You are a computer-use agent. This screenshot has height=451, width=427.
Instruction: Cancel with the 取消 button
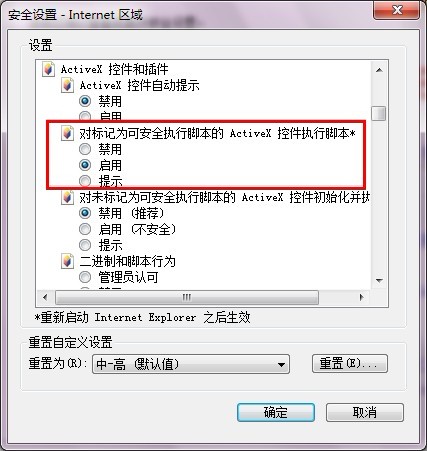[x=365, y=413]
